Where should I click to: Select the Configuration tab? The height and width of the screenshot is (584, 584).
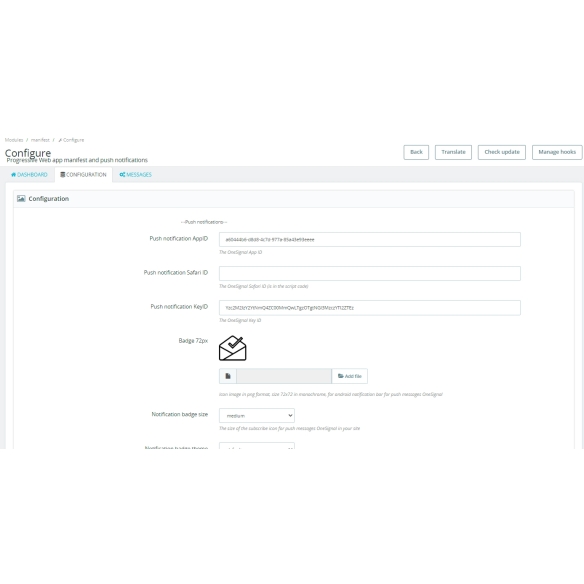tap(83, 174)
